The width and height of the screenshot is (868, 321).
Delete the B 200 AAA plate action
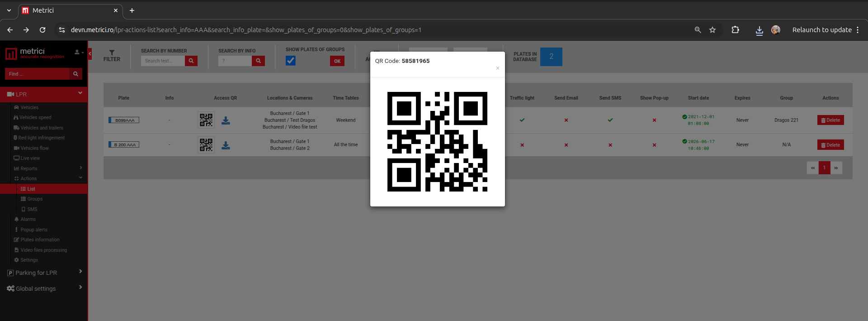830,145
